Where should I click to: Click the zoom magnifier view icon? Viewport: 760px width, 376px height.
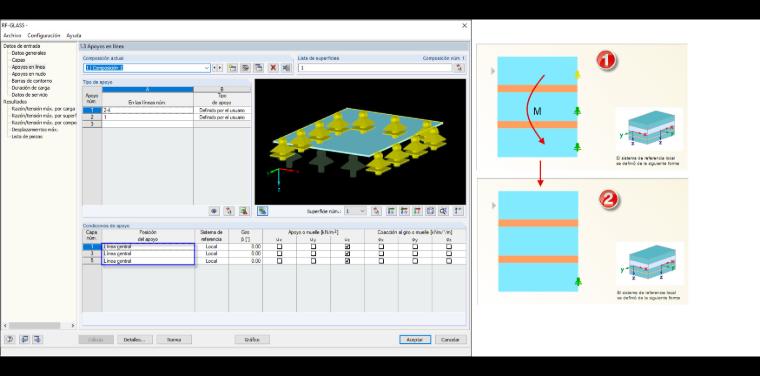point(443,211)
